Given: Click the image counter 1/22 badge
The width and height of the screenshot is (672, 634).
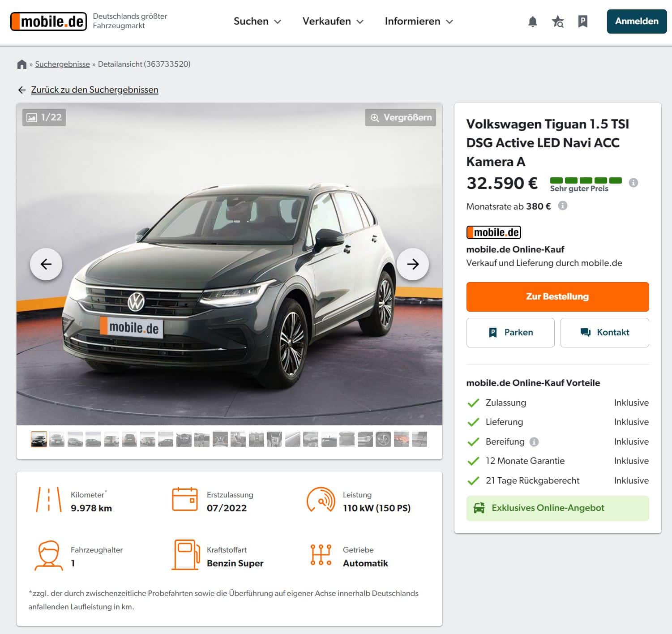Looking at the screenshot, I should click(x=44, y=117).
